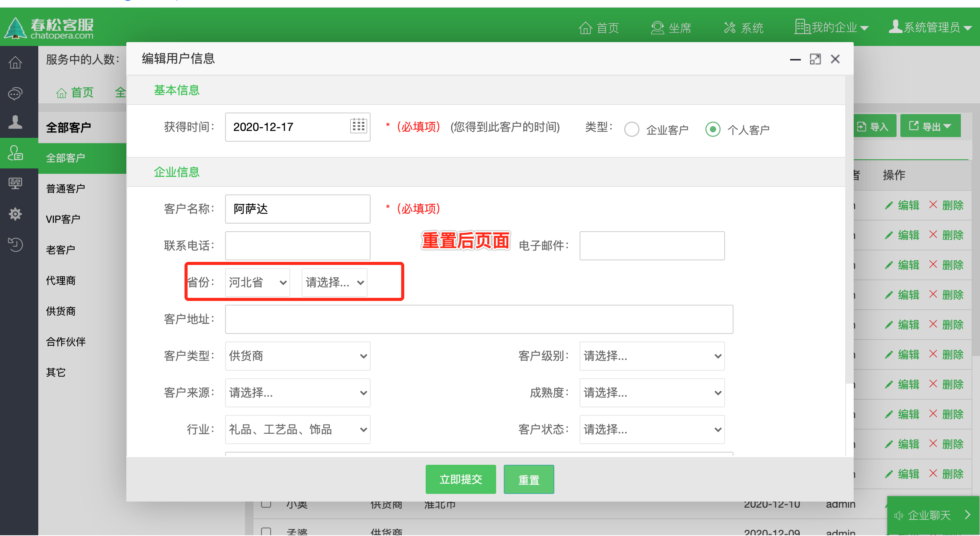The height and width of the screenshot is (536, 980).
Task: Open the chat icon in the sidebar
Action: tap(15, 93)
